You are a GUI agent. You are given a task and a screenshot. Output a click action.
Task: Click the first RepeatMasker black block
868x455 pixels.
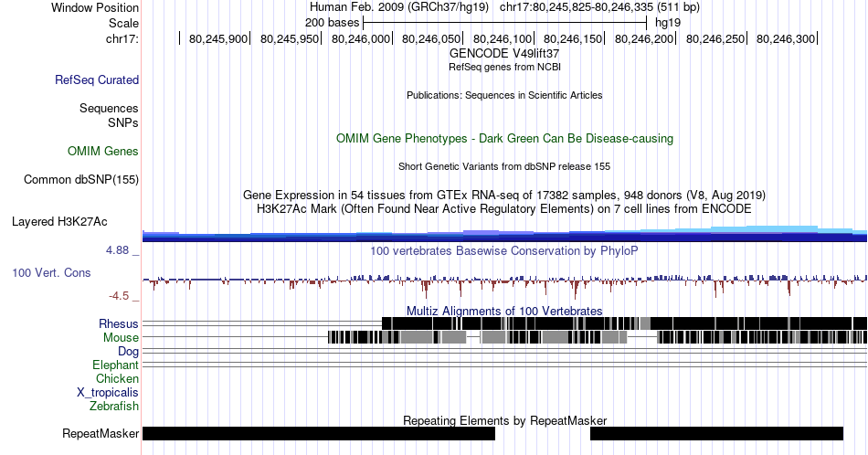point(318,433)
